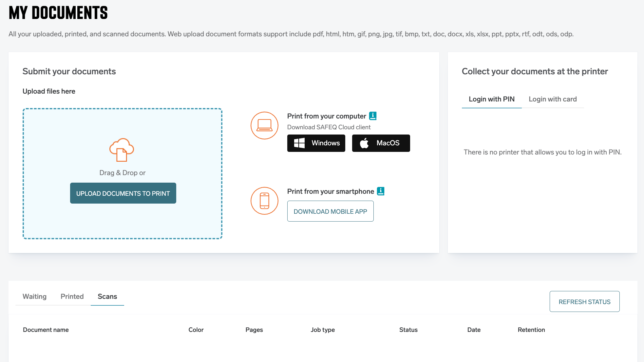The height and width of the screenshot is (362, 644).
Task: Click the cloud upload icon
Action: tap(122, 150)
